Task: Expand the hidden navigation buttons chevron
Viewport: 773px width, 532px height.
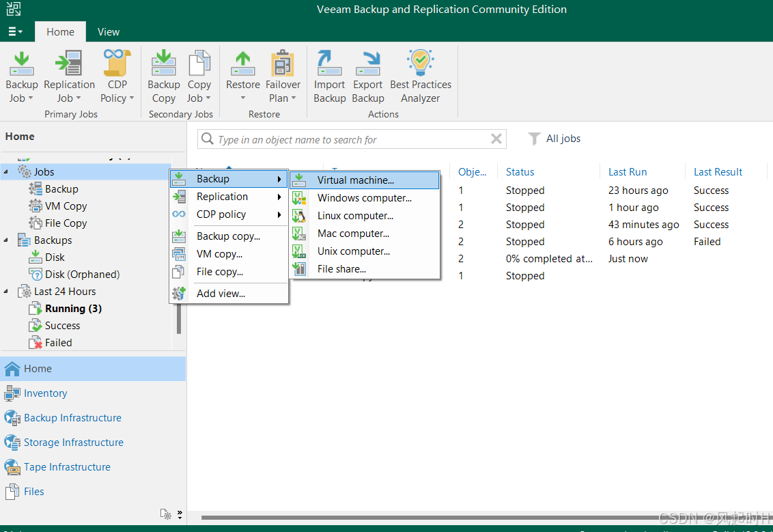Action: (x=180, y=514)
